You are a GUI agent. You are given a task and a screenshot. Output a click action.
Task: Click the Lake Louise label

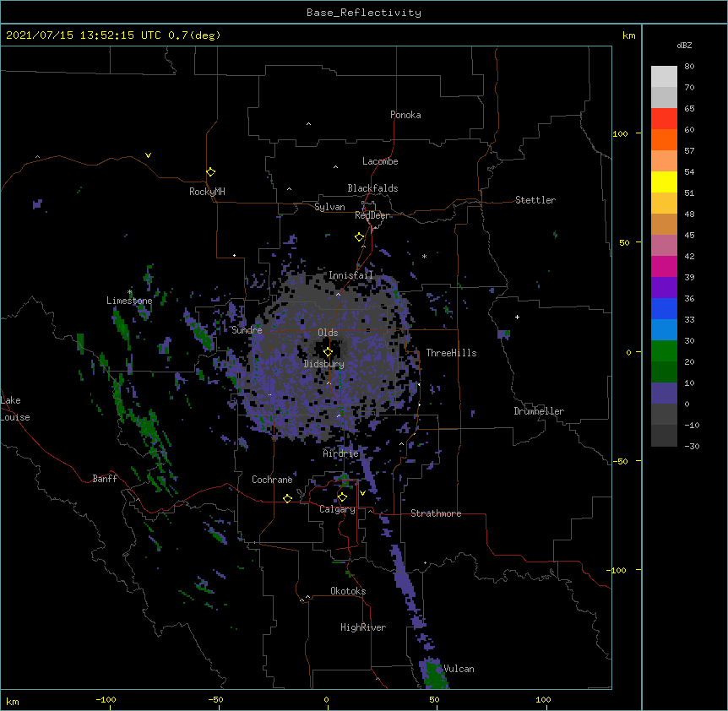click(15, 409)
